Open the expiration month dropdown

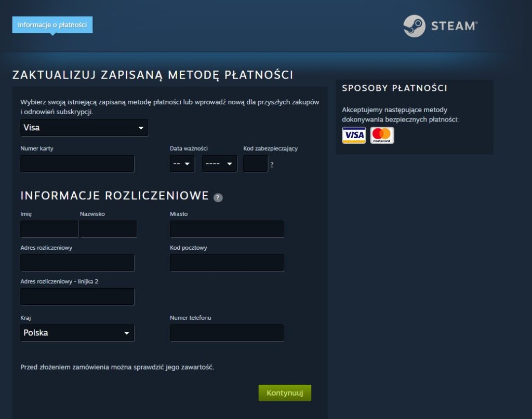pyautogui.click(x=182, y=164)
